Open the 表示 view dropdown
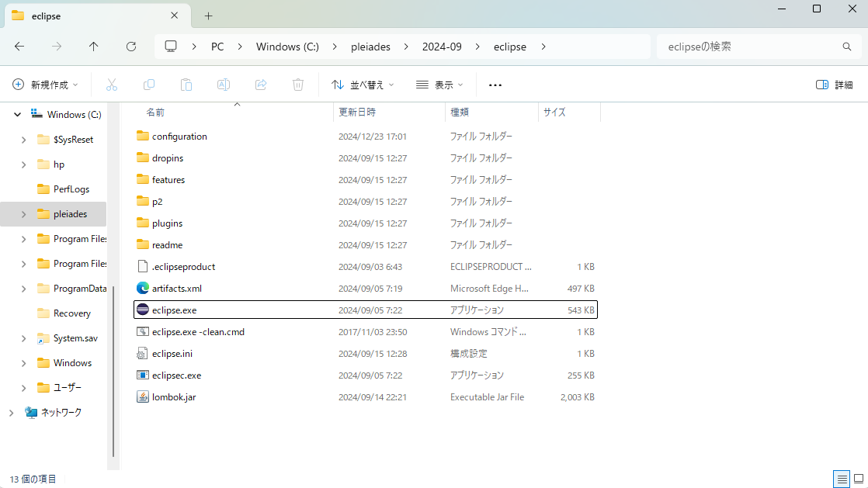Viewport: 868px width, 488px height. [439, 85]
